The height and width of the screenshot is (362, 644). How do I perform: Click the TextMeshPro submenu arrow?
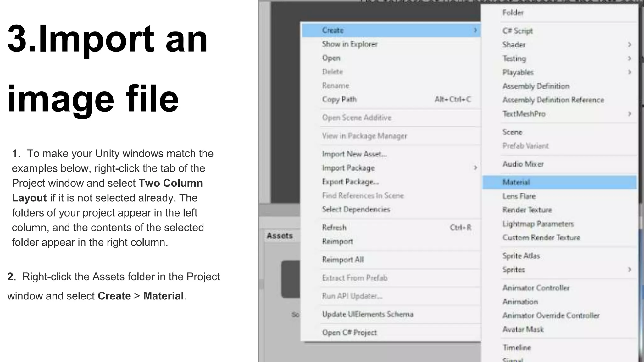(630, 114)
